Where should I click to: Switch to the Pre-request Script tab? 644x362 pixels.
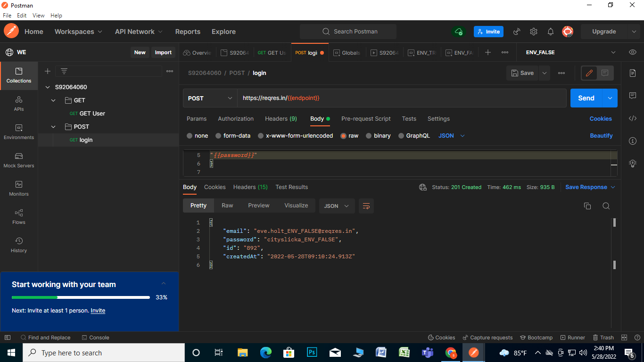[x=366, y=118]
